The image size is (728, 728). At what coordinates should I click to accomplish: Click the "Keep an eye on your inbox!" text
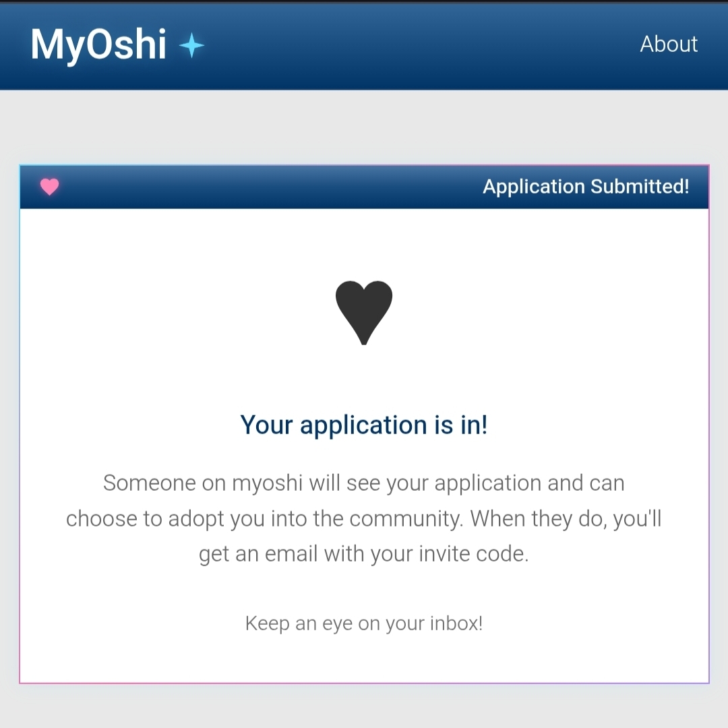tap(364, 623)
